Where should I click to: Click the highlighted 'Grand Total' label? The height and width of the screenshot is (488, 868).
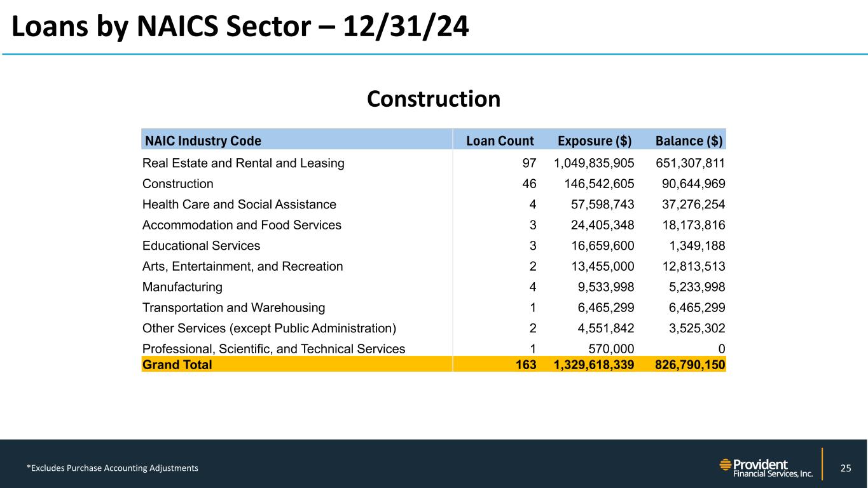[177, 365]
